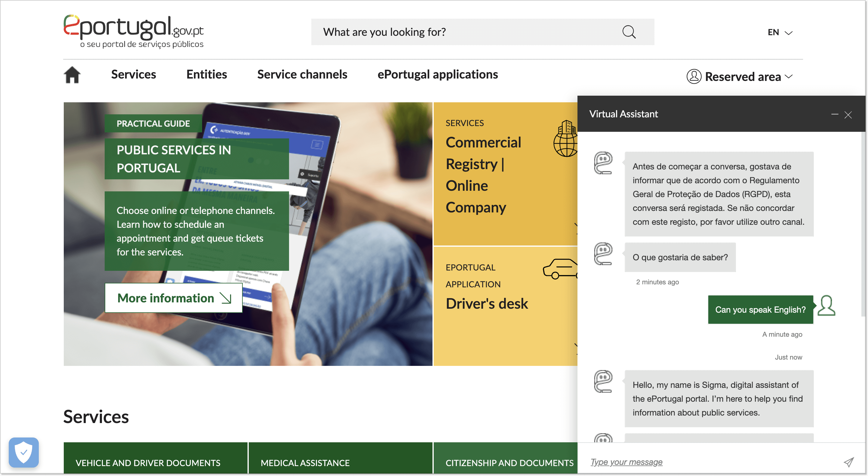Open the Services menu item
This screenshot has width=868, height=476.
(134, 74)
